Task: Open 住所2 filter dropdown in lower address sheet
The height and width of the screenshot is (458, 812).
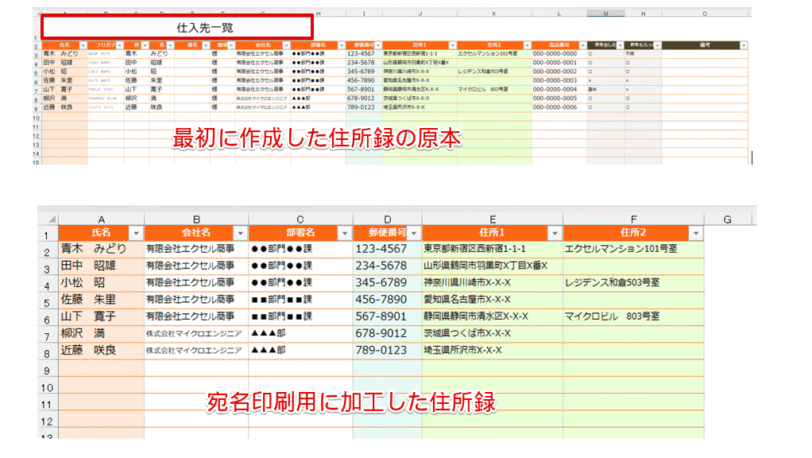Action: point(695,233)
